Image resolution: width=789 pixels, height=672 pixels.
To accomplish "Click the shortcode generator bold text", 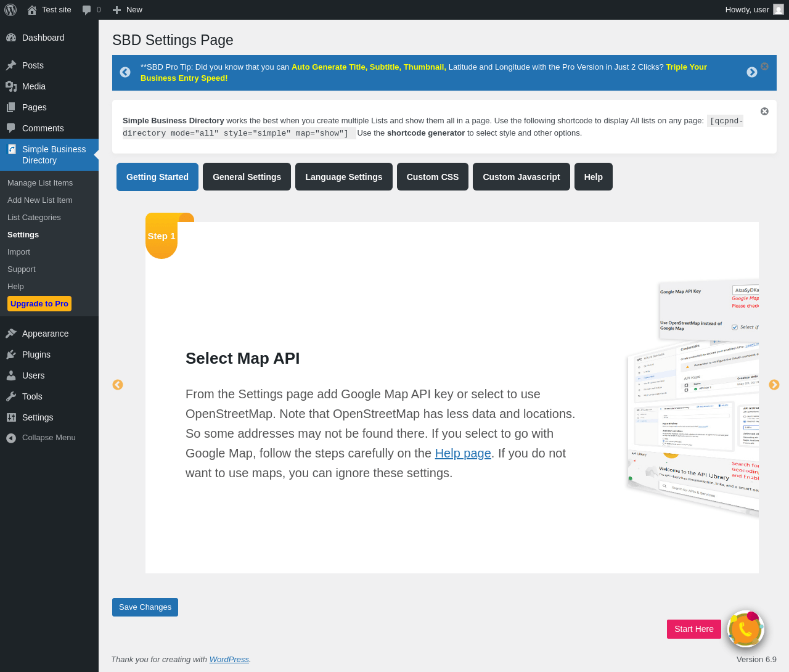I will tap(426, 133).
